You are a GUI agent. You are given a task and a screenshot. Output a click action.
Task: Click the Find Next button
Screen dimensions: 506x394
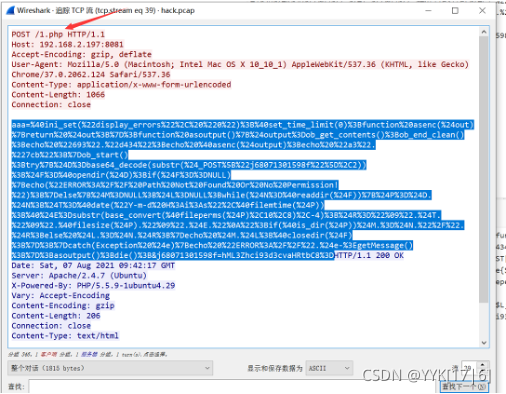(x=464, y=387)
